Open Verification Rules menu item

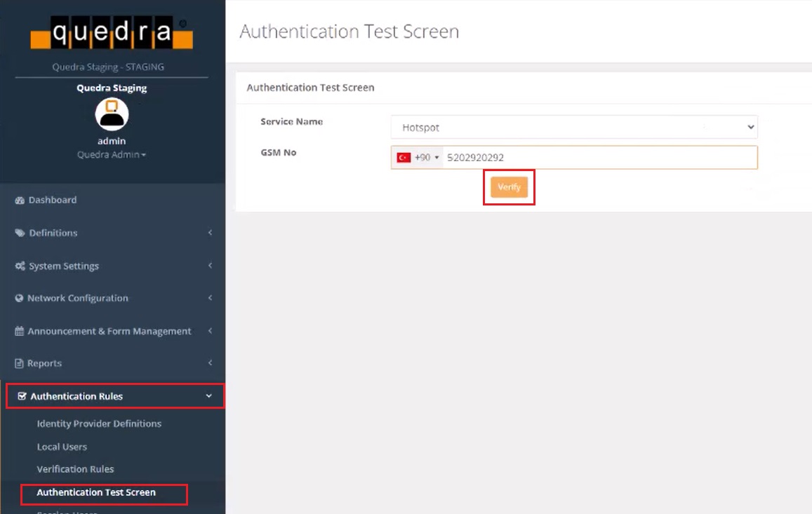click(x=75, y=470)
